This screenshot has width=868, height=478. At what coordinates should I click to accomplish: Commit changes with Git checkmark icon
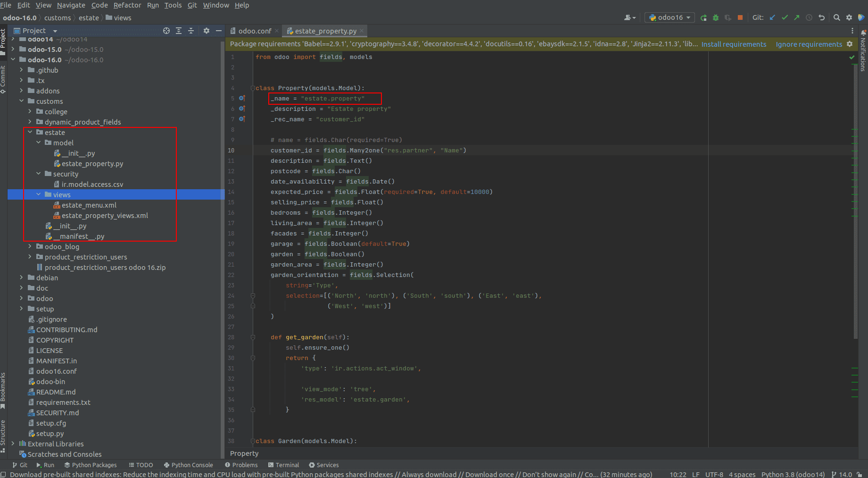click(x=785, y=17)
